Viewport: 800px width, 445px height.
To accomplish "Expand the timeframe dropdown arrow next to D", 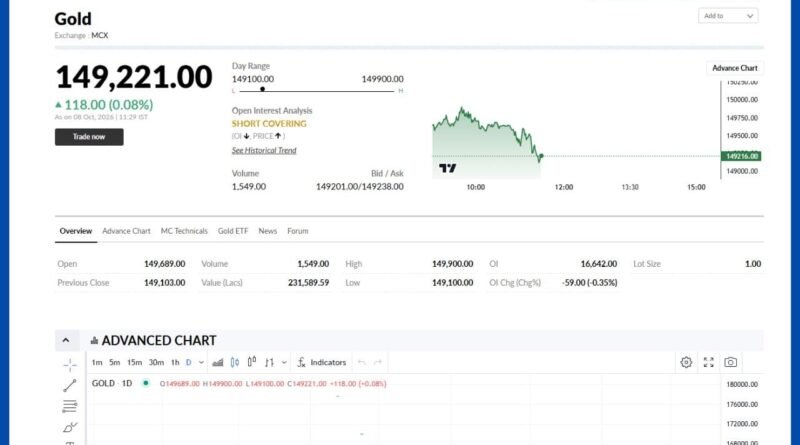I will pos(201,362).
